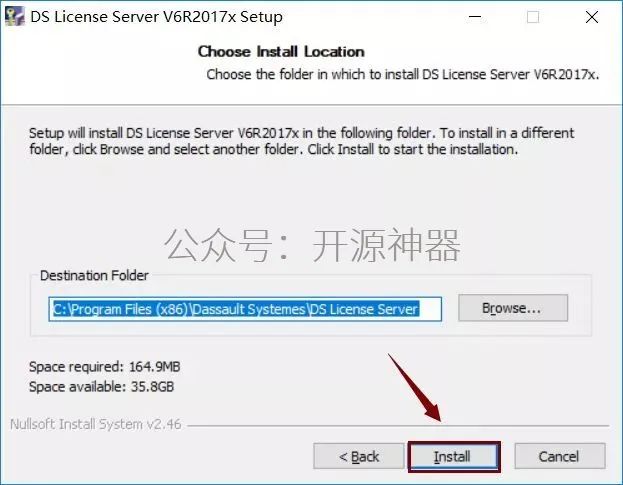Start installation with the Install button
Viewport: 623px width, 485px height.
pos(453,456)
